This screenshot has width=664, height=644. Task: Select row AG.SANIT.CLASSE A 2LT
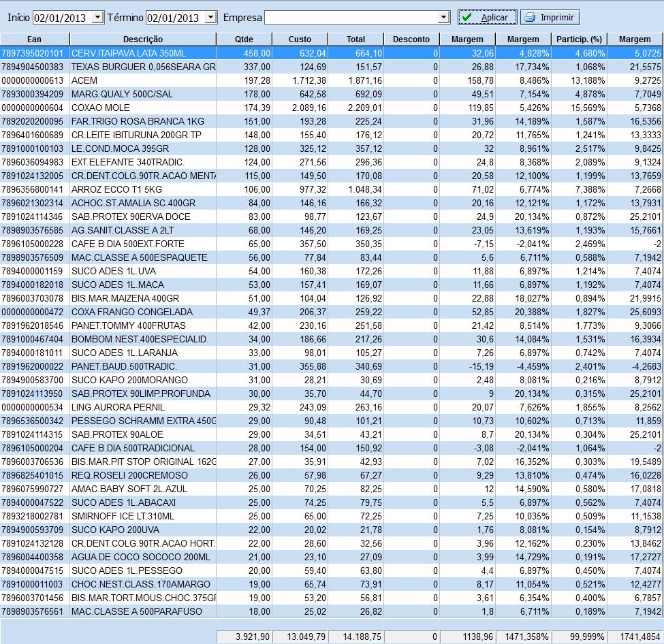pyautogui.click(x=331, y=230)
